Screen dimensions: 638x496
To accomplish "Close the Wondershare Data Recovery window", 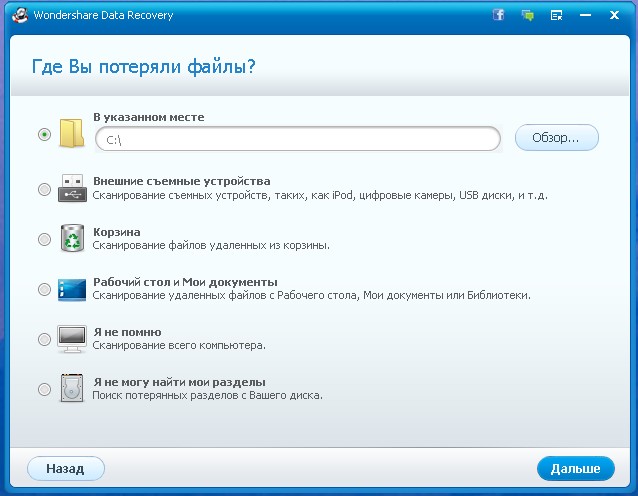I will (614, 15).
